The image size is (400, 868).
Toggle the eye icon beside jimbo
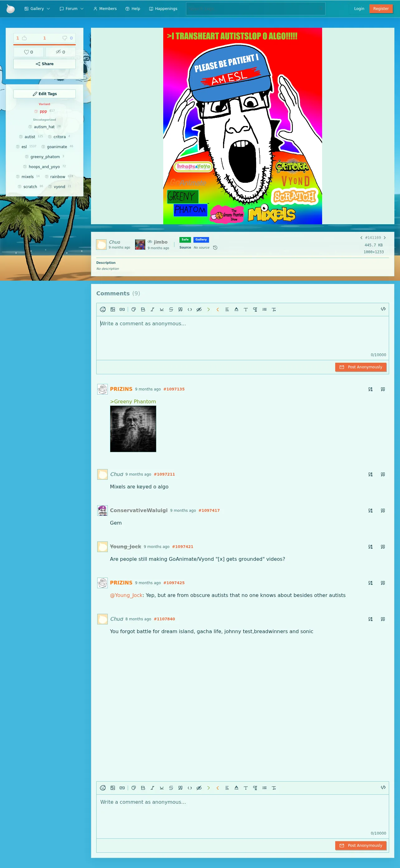pos(150,242)
